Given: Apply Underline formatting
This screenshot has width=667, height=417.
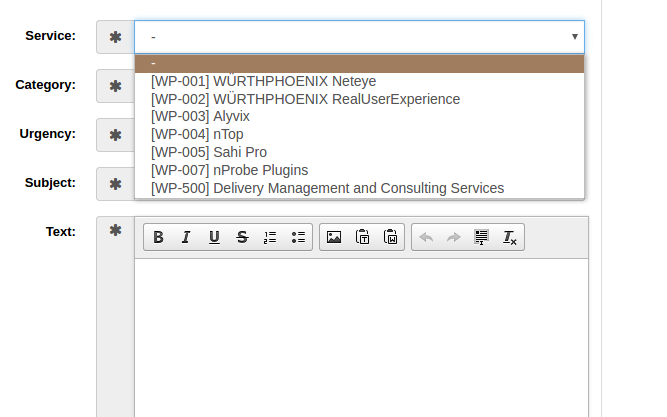Looking at the screenshot, I should (x=214, y=237).
